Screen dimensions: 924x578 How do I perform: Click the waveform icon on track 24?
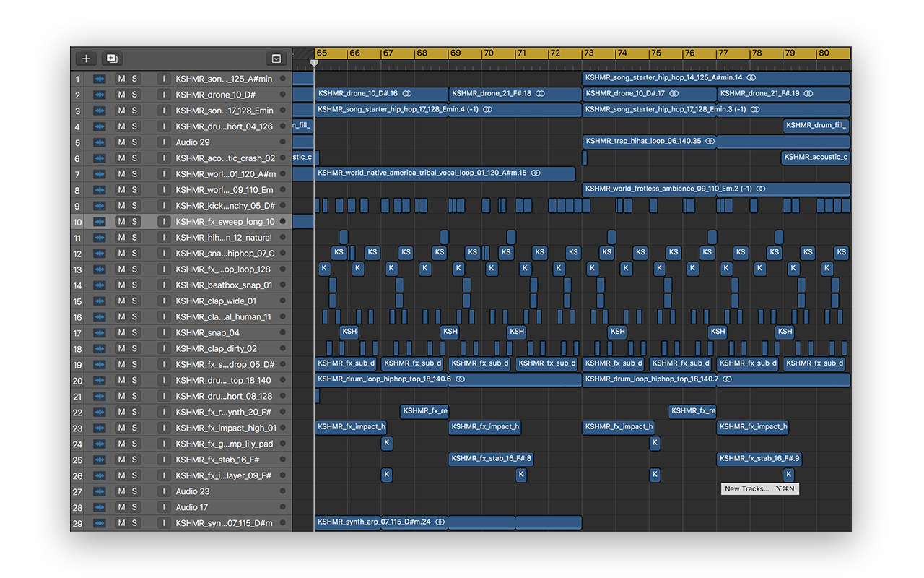[99, 444]
